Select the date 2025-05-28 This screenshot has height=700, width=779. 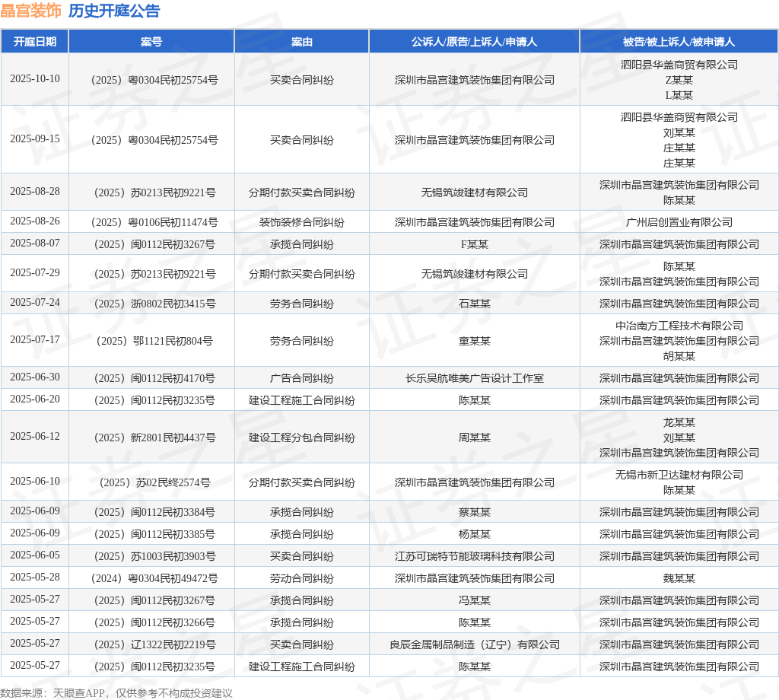point(35,577)
